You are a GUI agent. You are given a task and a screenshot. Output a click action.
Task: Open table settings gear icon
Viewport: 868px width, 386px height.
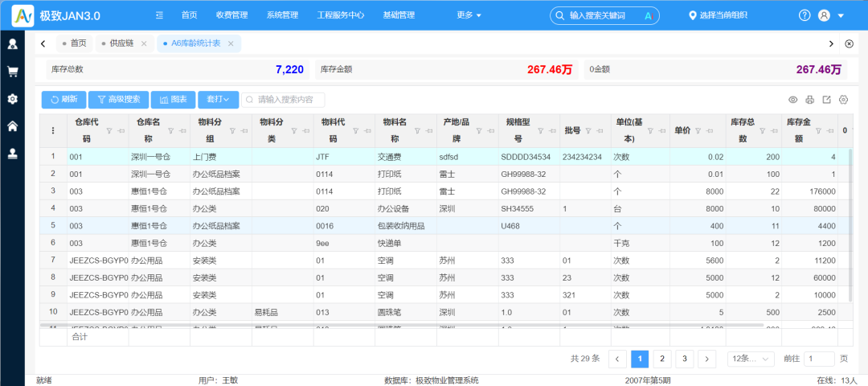click(x=844, y=100)
